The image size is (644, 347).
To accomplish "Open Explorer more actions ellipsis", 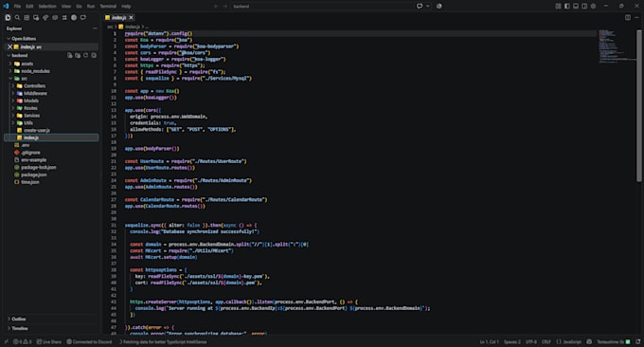I will 95,28.
